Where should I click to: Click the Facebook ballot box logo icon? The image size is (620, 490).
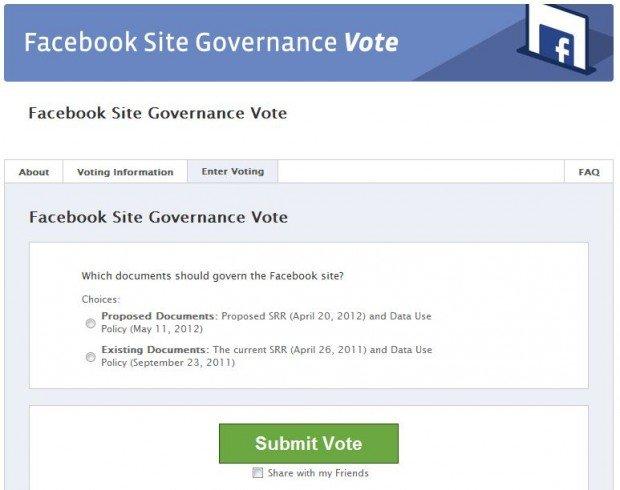click(557, 39)
